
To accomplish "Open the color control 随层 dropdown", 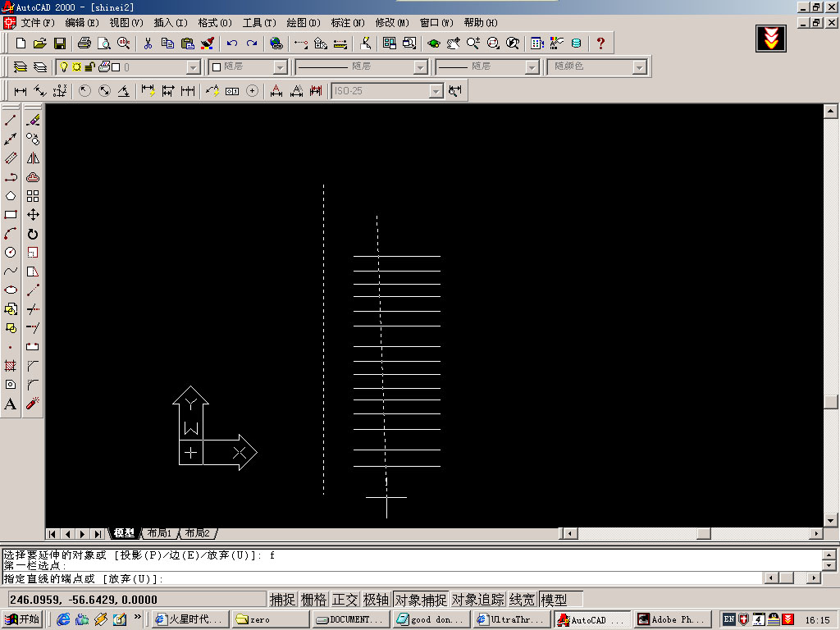I will (280, 67).
